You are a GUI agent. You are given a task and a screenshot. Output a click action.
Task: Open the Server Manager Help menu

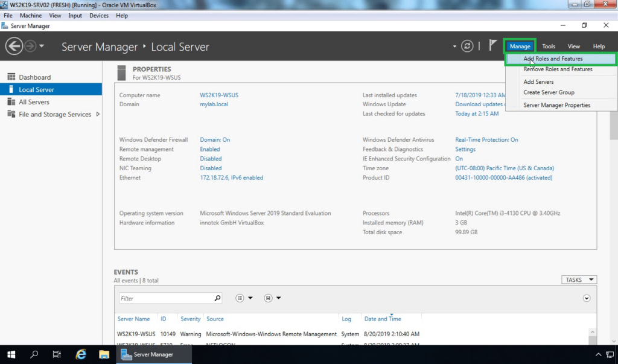point(599,46)
